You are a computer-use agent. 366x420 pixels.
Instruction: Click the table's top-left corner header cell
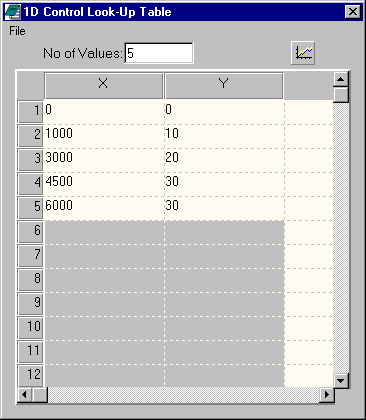click(30, 85)
